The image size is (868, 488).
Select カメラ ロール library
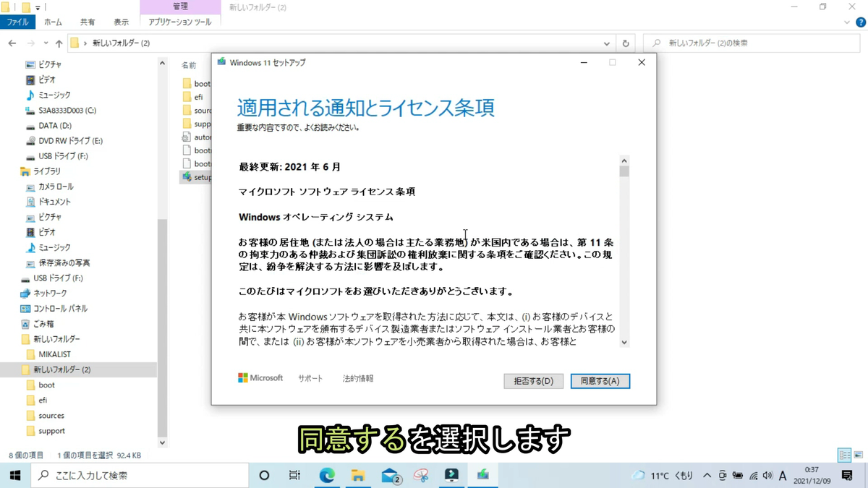click(56, 187)
